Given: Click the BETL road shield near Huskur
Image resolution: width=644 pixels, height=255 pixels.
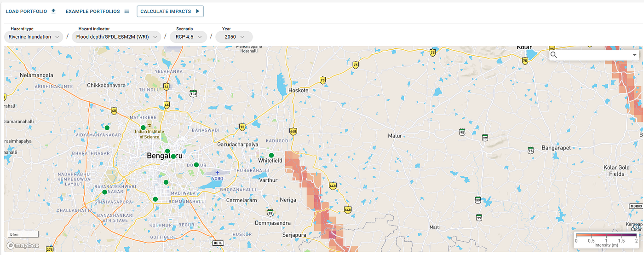Looking at the screenshot, I should [218, 243].
